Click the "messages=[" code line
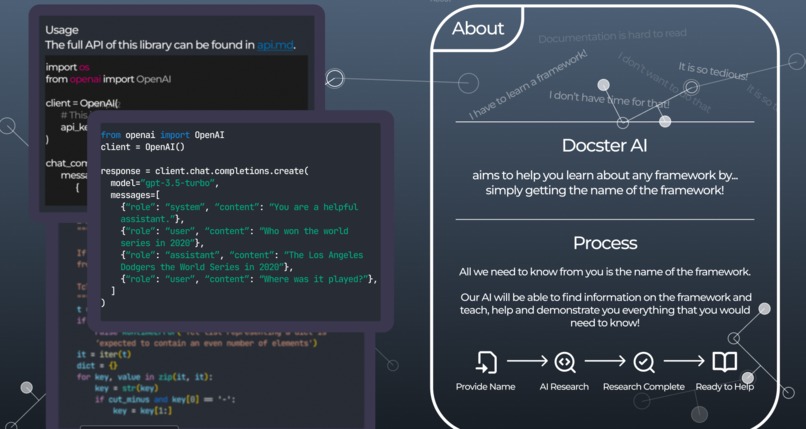The width and height of the screenshot is (806, 429). (x=135, y=195)
